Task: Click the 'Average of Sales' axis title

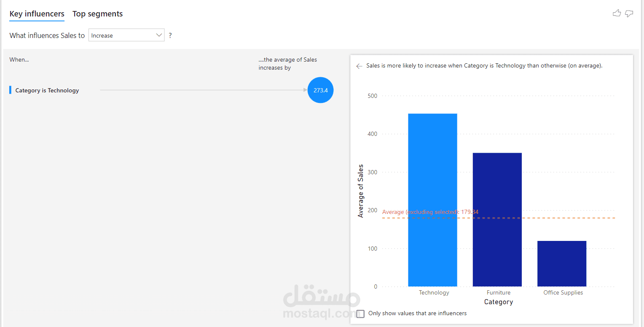Action: pos(360,191)
